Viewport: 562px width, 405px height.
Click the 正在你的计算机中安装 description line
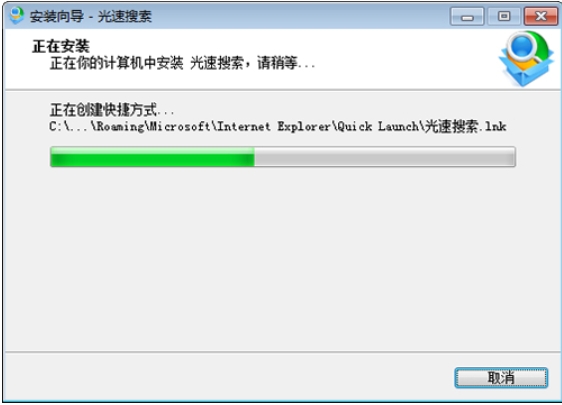point(182,63)
